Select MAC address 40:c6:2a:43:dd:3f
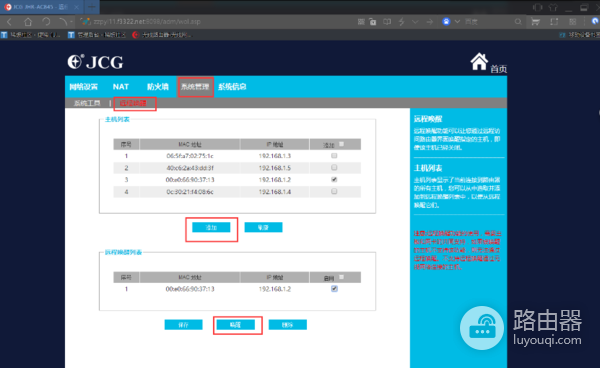 (190, 168)
